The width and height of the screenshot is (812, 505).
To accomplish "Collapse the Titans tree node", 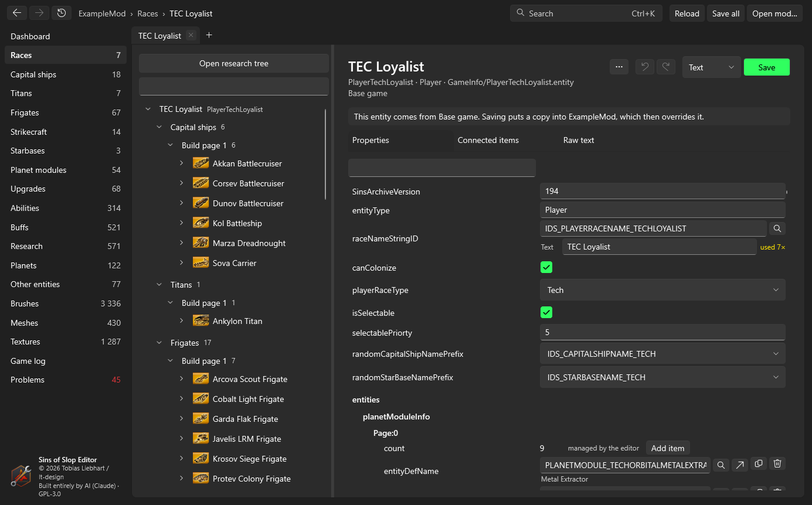I will (x=159, y=285).
